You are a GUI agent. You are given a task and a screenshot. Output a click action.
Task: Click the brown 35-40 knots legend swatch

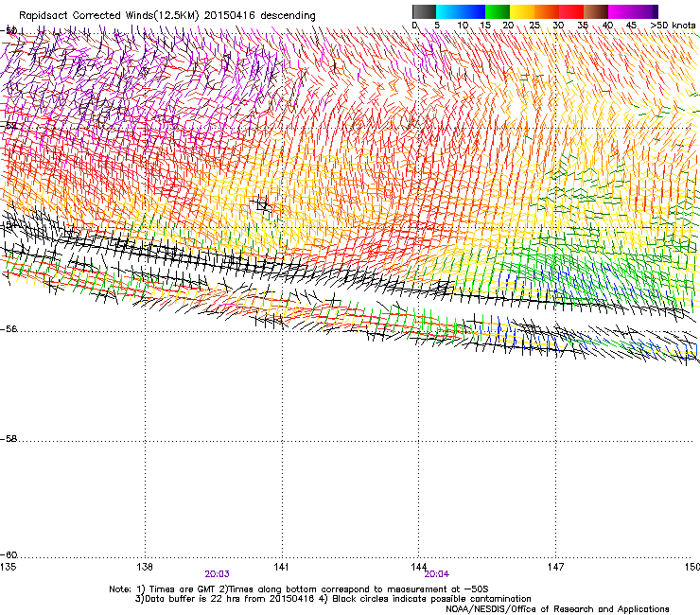tap(596, 11)
